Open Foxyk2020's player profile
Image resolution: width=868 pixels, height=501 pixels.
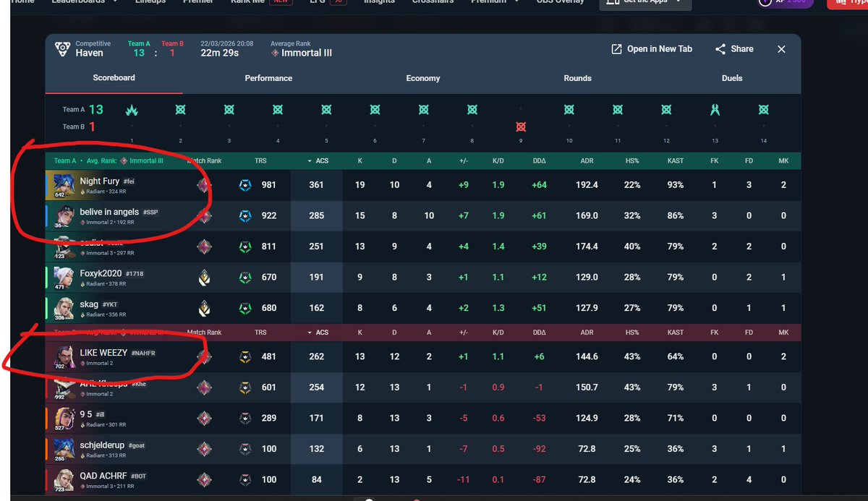click(x=101, y=274)
